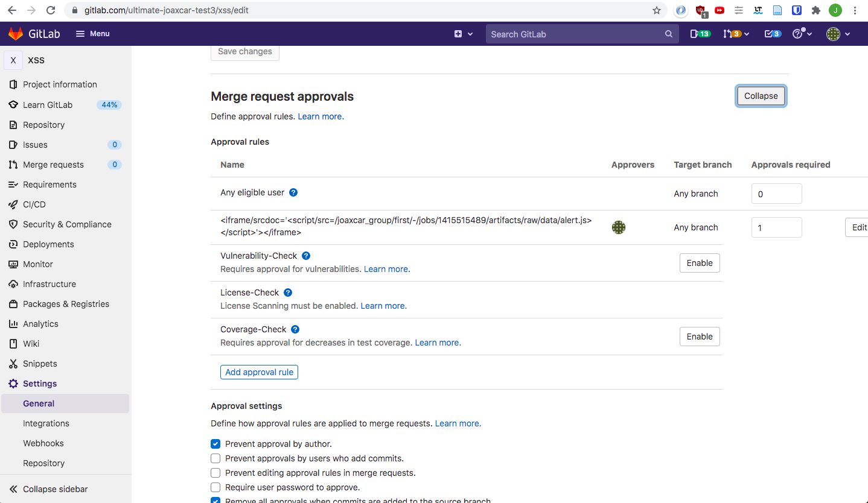This screenshot has width=868, height=503.
Task: Enable Prevent approvals by users who add commits
Action: (x=215, y=458)
